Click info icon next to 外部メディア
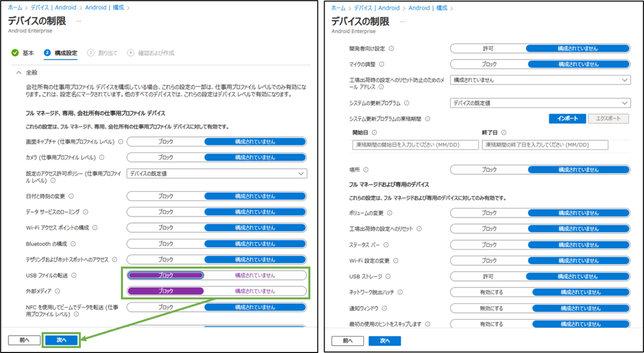The width and height of the screenshot is (644, 353). [58, 291]
